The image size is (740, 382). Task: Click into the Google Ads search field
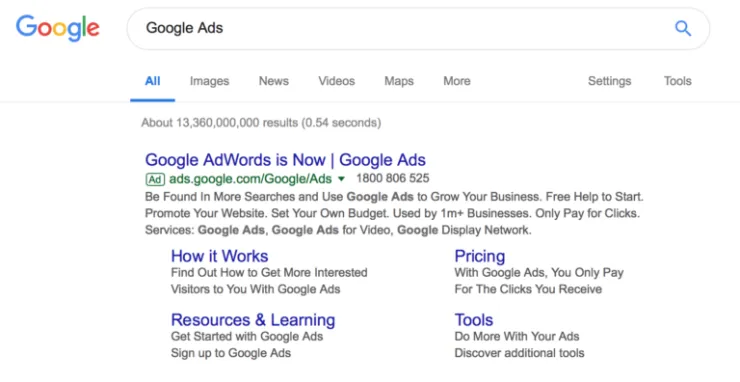click(x=418, y=28)
